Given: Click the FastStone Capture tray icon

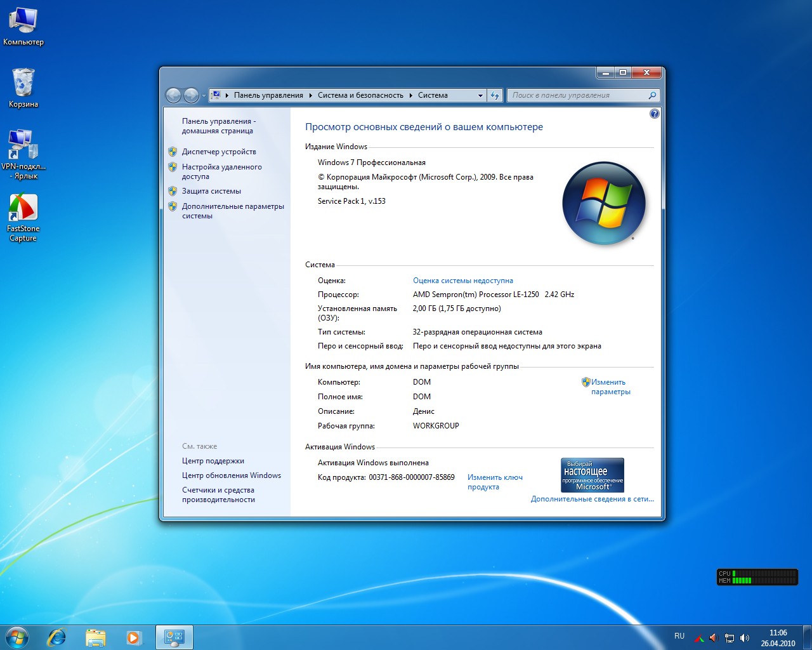Looking at the screenshot, I should [698, 637].
